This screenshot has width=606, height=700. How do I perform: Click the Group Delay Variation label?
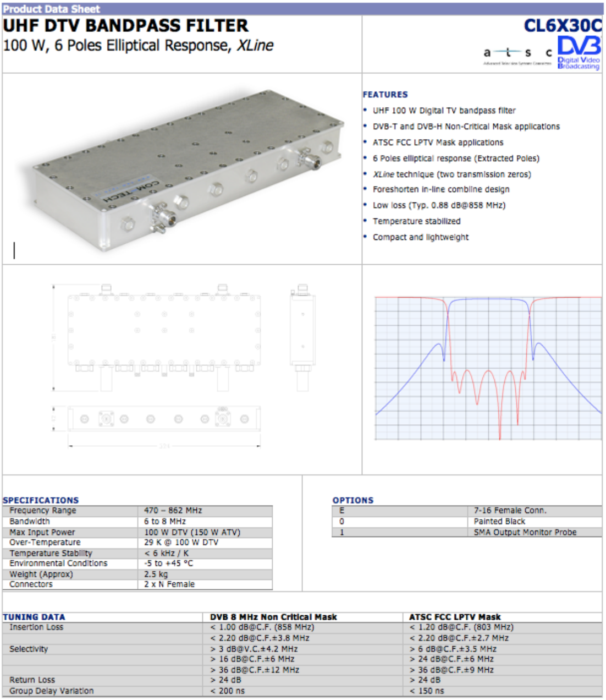52,691
